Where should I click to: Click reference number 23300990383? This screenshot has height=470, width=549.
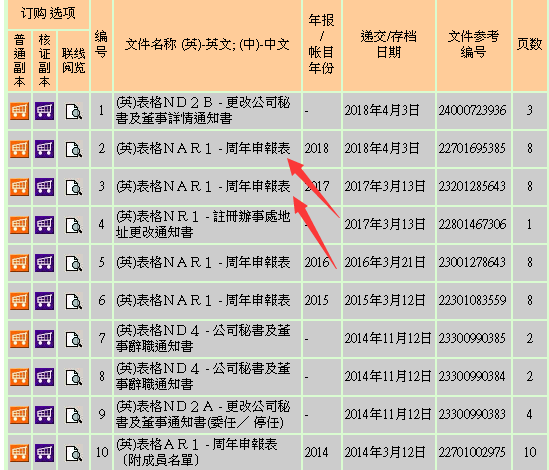tap(472, 414)
